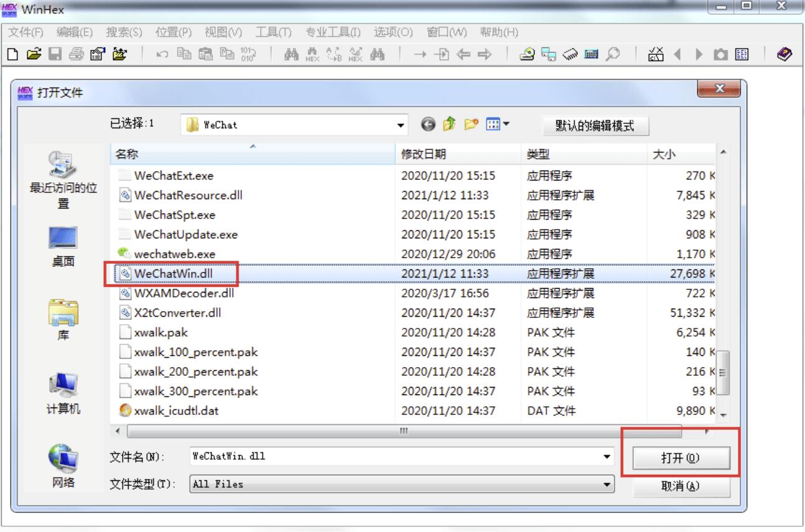Select the Find Hex Values toolbar icon
This screenshot has height=532, width=805.
click(x=312, y=55)
